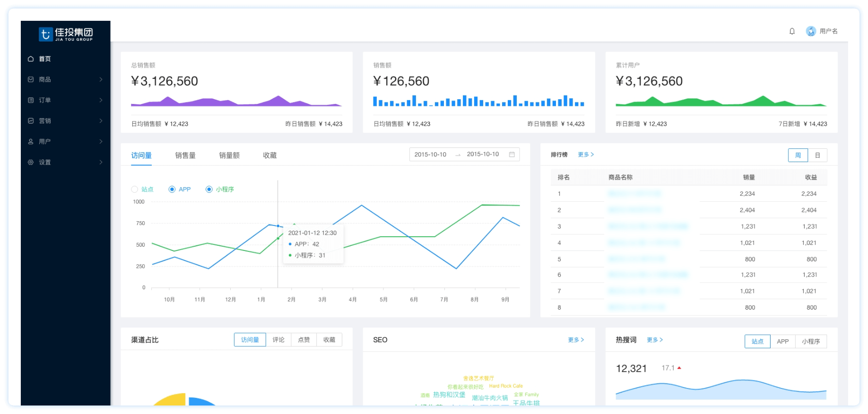The height and width of the screenshot is (414, 868).
Task: Click the 设置 gear icon in sidebar
Action: [x=31, y=162]
